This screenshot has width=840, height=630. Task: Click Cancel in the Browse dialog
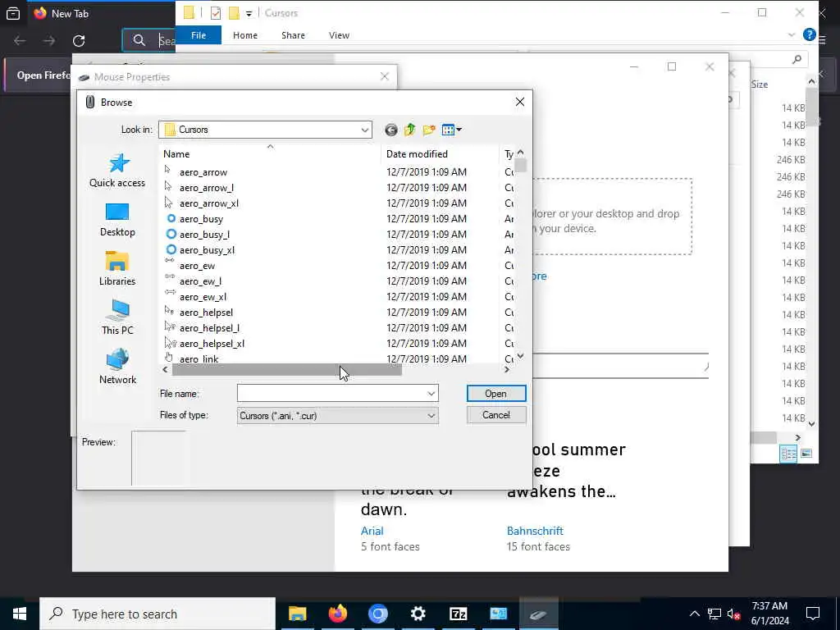point(496,414)
